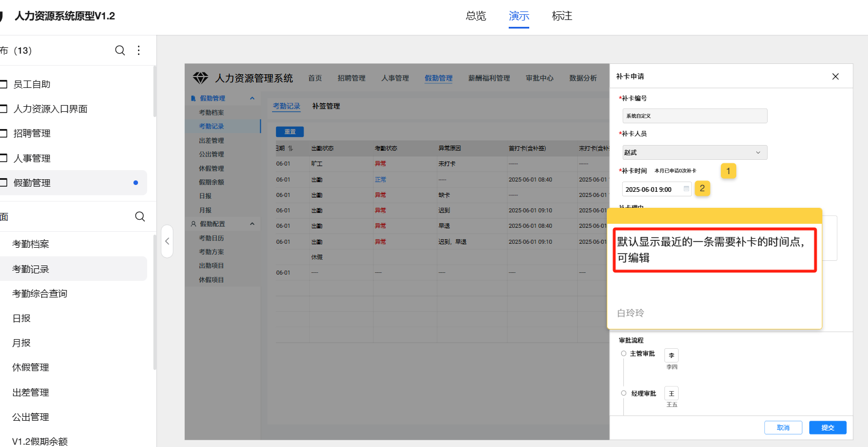Switch to the 标注 tab
868x447 pixels.
point(562,16)
